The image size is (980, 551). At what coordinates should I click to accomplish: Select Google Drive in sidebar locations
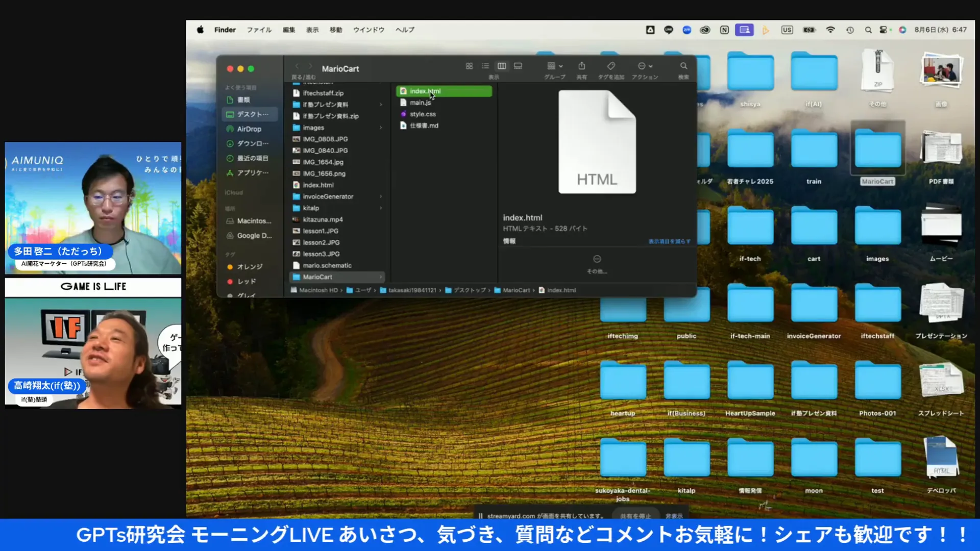[250, 236]
